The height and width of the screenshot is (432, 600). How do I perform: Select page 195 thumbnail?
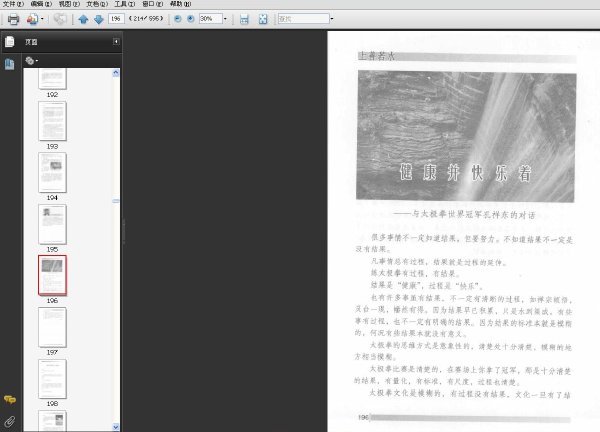(x=52, y=224)
